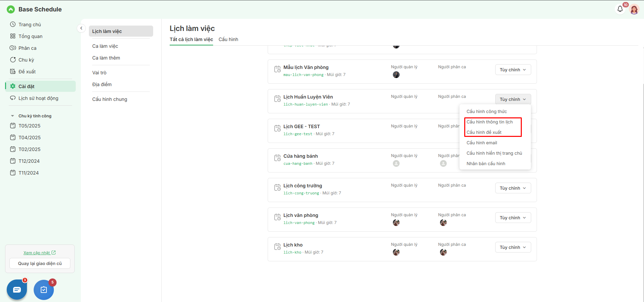Screen dimensions: 644x302
Task: Click the Đề xuất icon
Action: [13, 71]
